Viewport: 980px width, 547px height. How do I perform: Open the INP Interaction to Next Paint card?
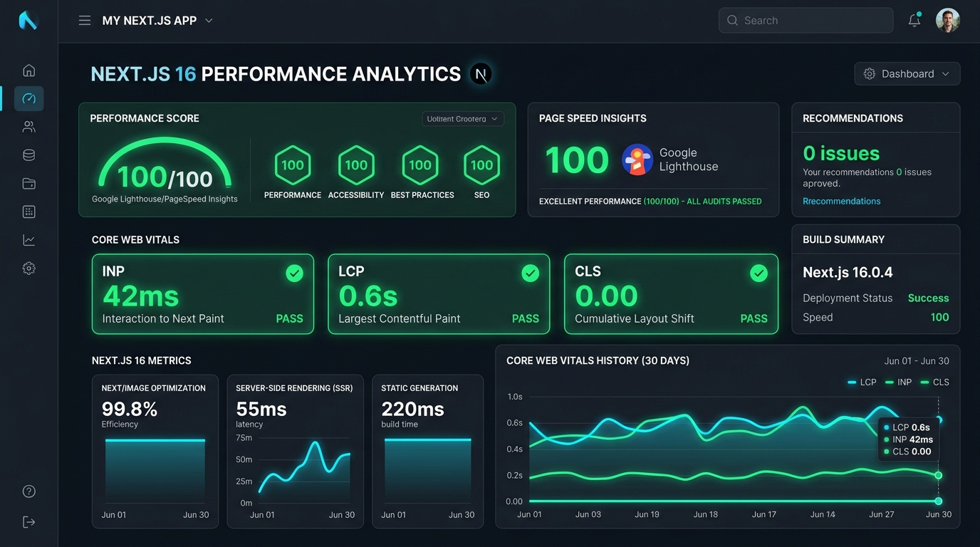point(203,294)
